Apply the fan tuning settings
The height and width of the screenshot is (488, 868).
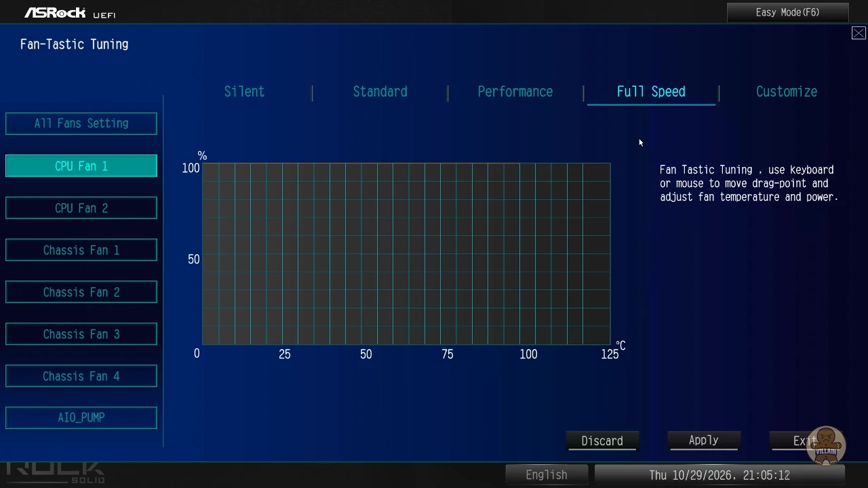pos(704,441)
